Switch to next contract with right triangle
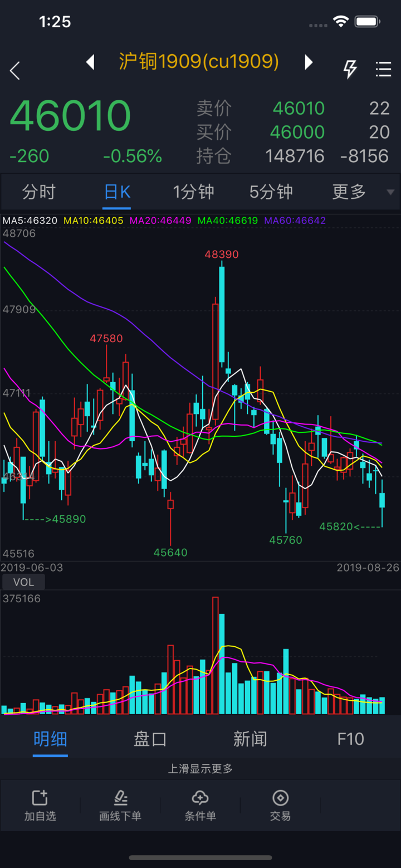Screen dimensions: 401x868 coord(309,62)
